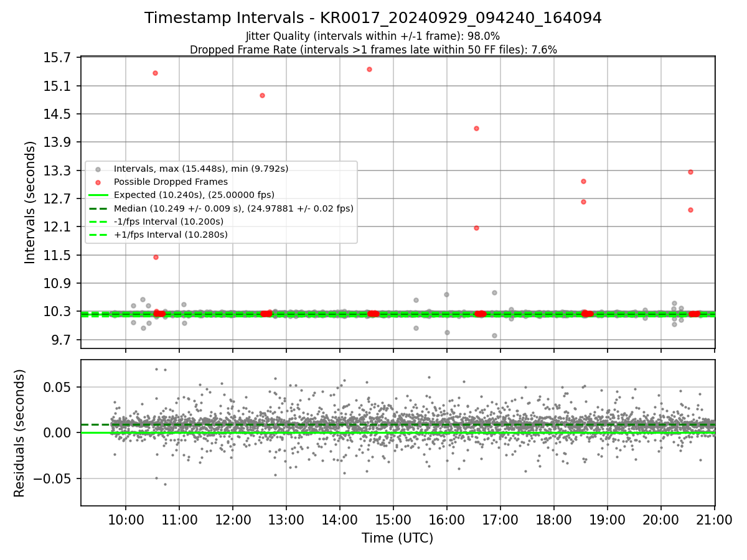Image resolution: width=747 pixels, height=560 pixels.
Task: Click the legend entry starting "Median (10.249"
Action: (233, 208)
